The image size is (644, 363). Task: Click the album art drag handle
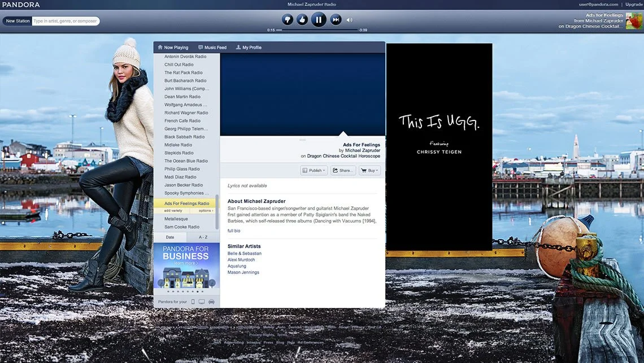[x=303, y=140]
